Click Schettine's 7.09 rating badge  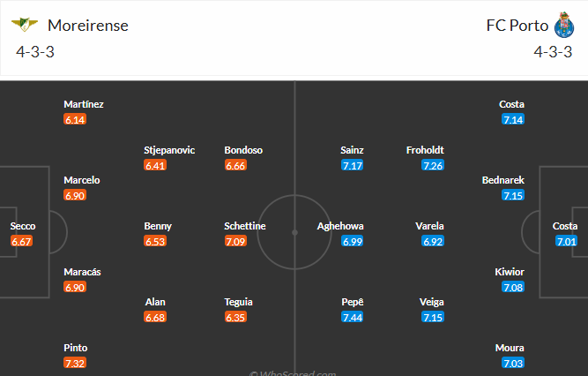point(236,241)
